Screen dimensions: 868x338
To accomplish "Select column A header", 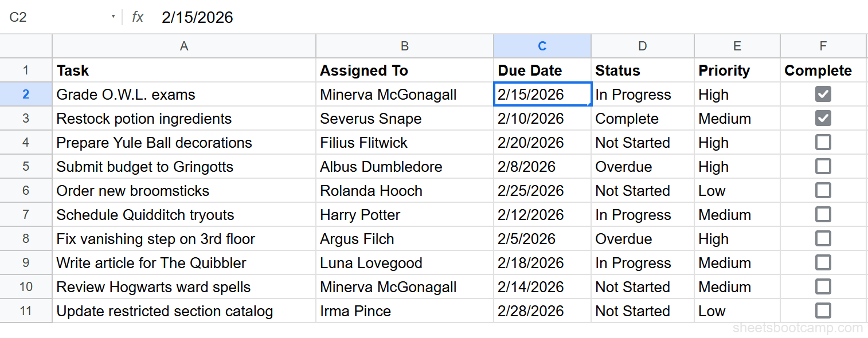I will [x=183, y=46].
